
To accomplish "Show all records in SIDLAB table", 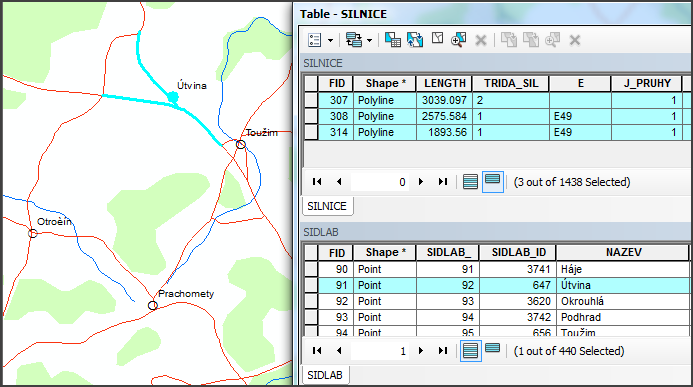I will coord(470,351).
